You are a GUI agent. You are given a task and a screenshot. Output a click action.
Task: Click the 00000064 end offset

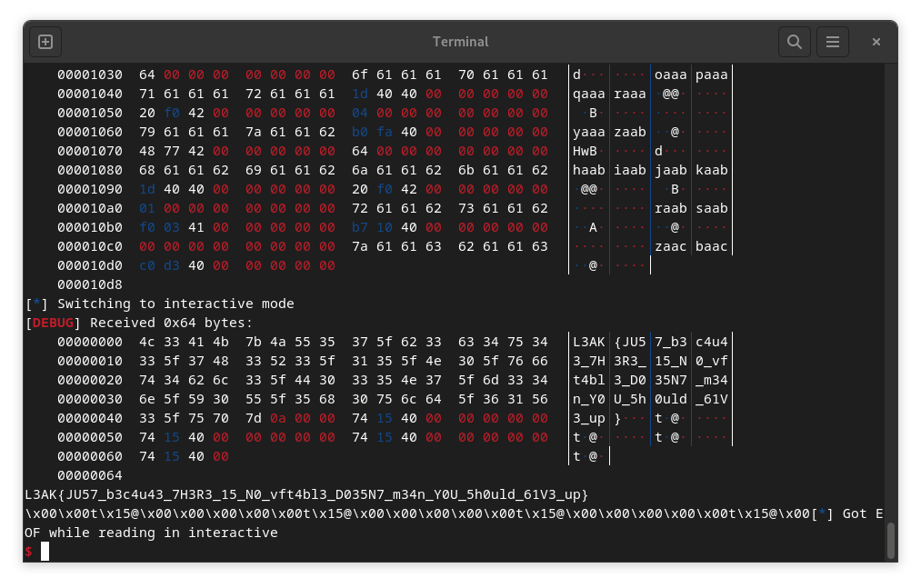(x=90, y=475)
